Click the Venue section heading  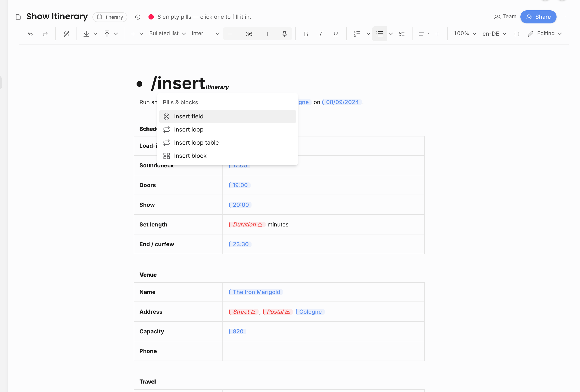click(x=148, y=275)
